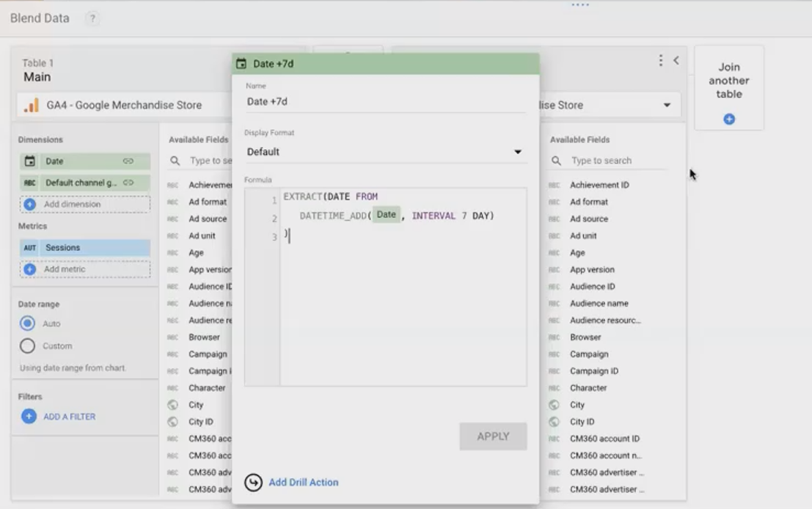Click Browser in right Available Fields
The height and width of the screenshot is (509, 812).
coord(585,337)
